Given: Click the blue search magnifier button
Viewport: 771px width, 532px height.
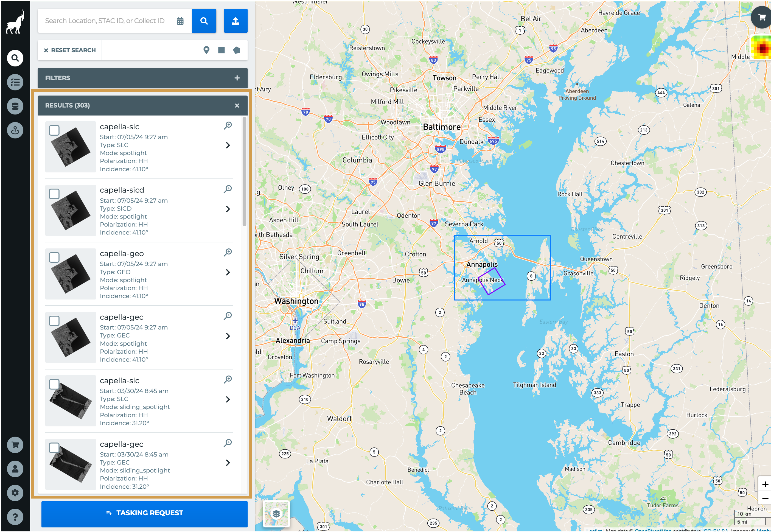Looking at the screenshot, I should (204, 21).
